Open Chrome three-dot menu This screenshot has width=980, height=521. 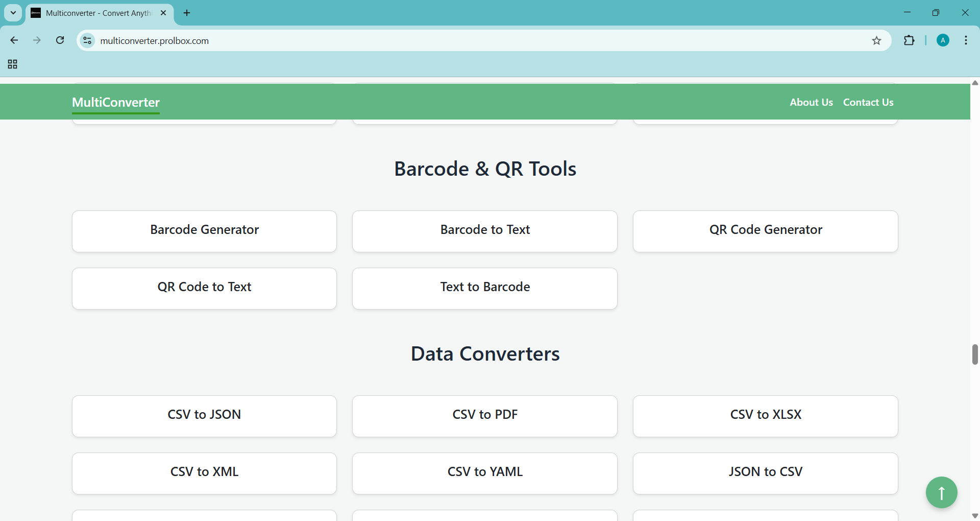[966, 40]
